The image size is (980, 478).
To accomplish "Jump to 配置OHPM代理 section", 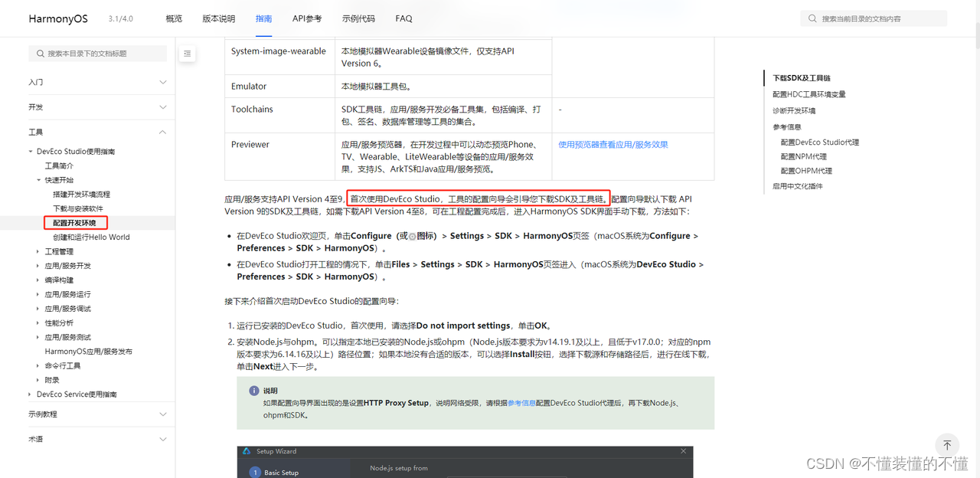I will 806,171.
